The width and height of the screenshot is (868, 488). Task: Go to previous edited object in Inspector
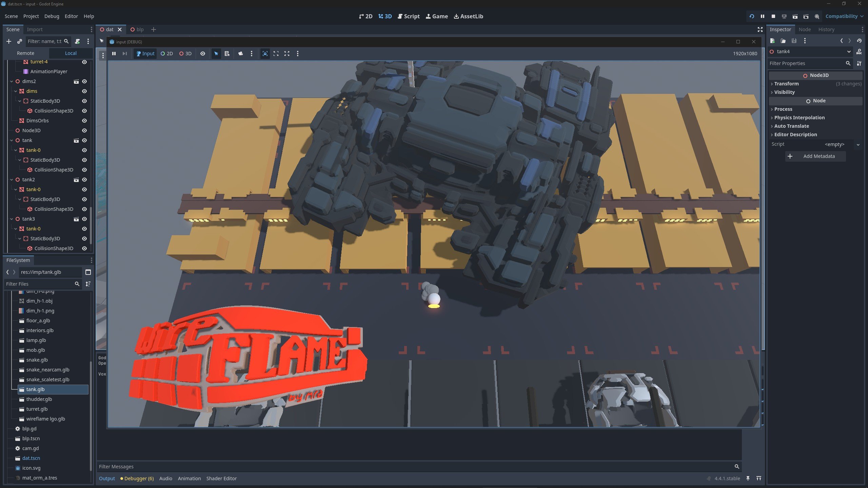841,41
